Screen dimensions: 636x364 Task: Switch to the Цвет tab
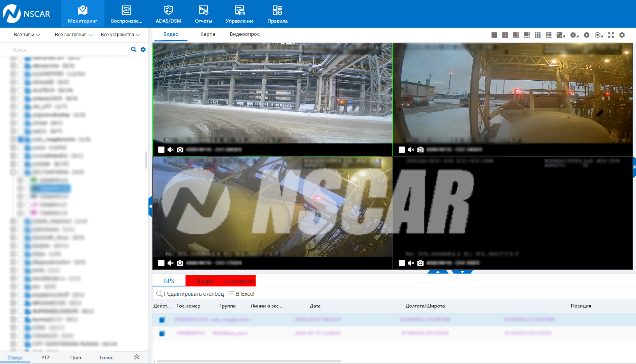[76, 358]
